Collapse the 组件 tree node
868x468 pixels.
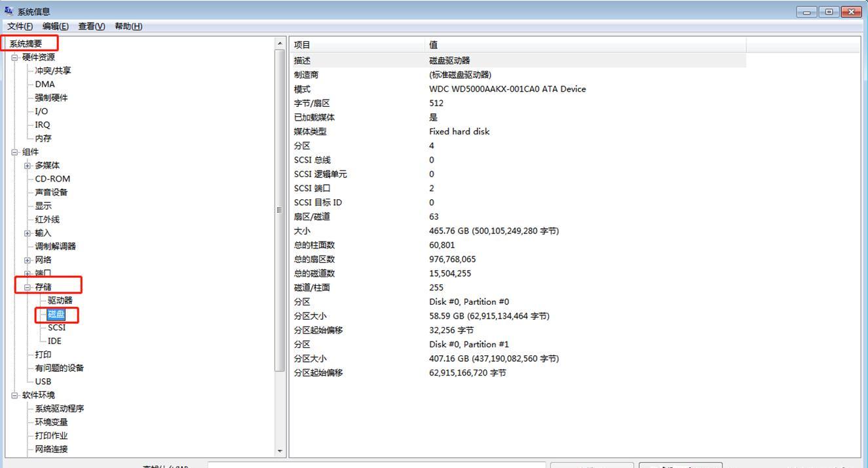coord(14,151)
